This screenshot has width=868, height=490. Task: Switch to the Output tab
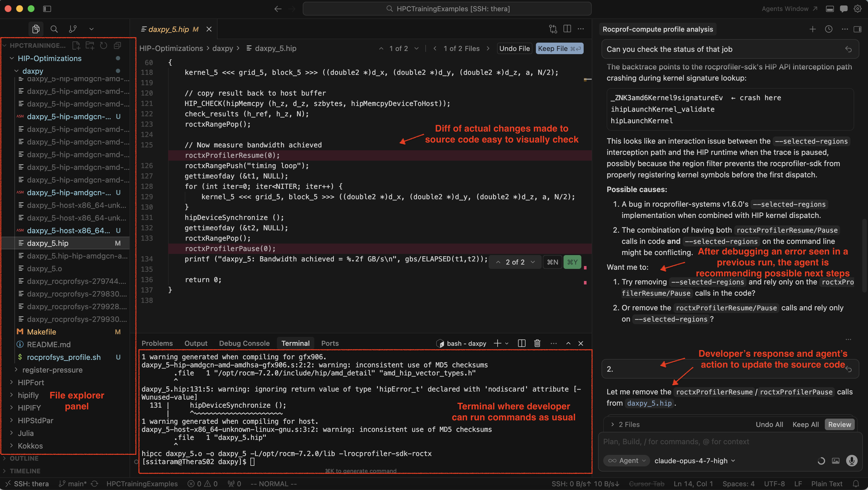pyautogui.click(x=196, y=343)
